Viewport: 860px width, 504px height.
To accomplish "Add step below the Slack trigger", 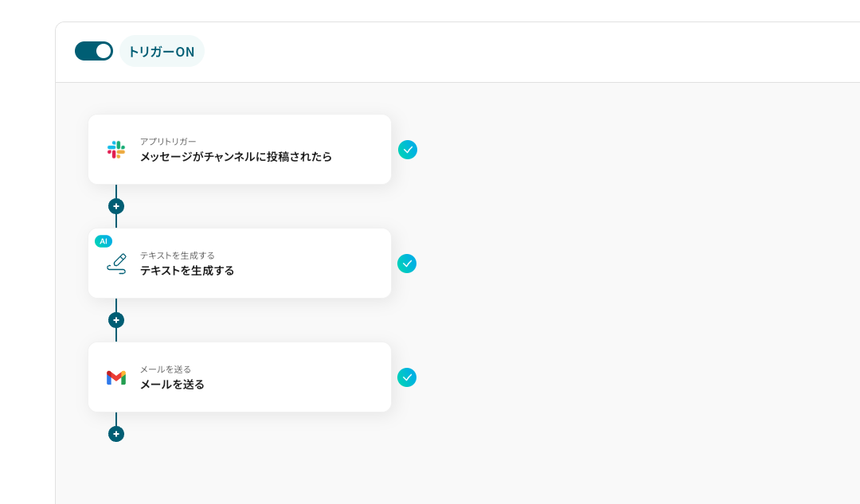I will click(116, 206).
